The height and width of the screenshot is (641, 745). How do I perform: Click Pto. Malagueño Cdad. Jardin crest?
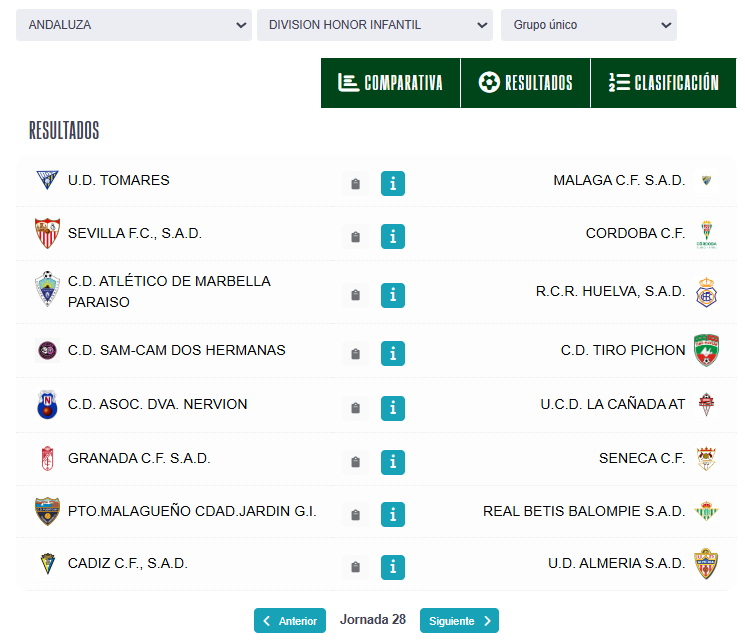pyautogui.click(x=48, y=511)
